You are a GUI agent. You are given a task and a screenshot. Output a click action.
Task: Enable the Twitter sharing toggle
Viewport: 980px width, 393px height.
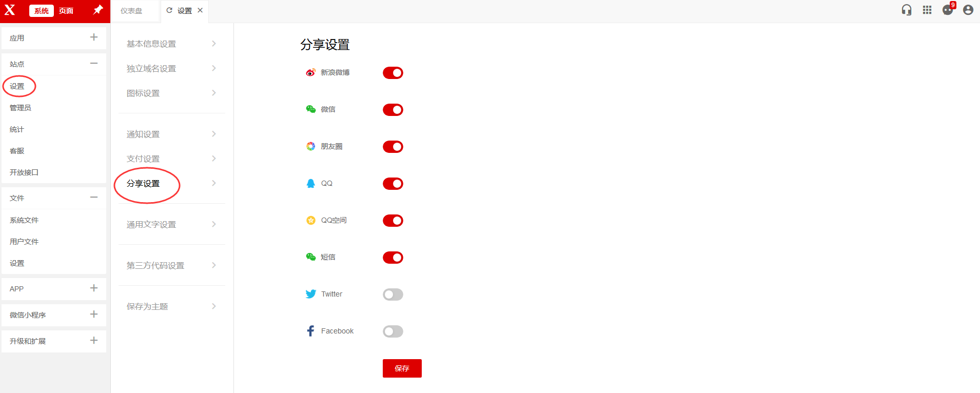(393, 294)
